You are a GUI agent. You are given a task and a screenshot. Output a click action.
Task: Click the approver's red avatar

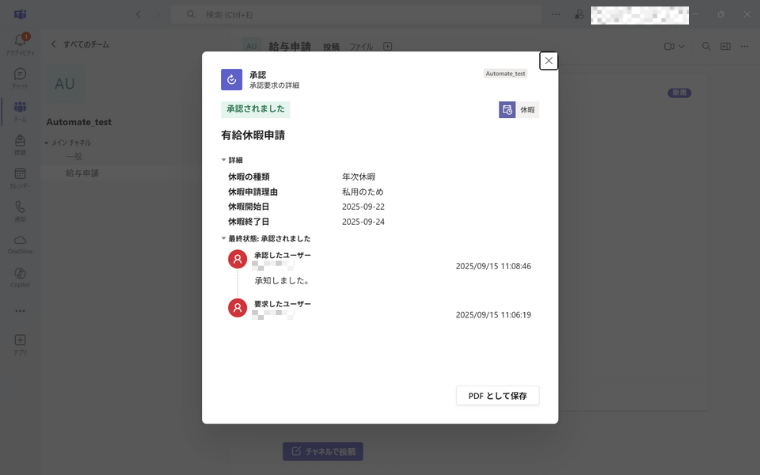(237, 260)
